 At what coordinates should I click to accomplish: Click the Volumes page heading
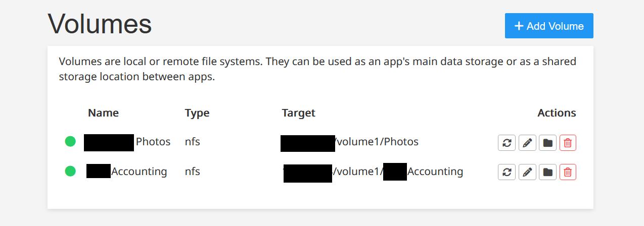100,24
